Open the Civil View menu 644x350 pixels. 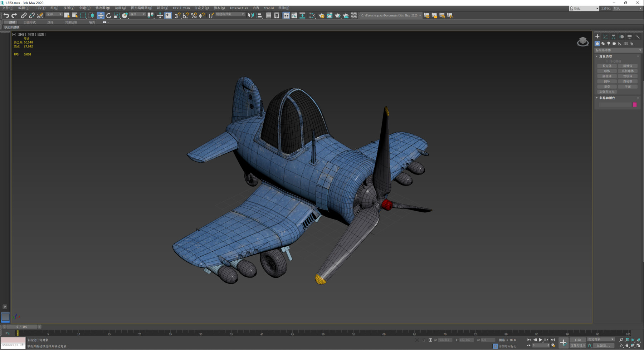pos(181,8)
